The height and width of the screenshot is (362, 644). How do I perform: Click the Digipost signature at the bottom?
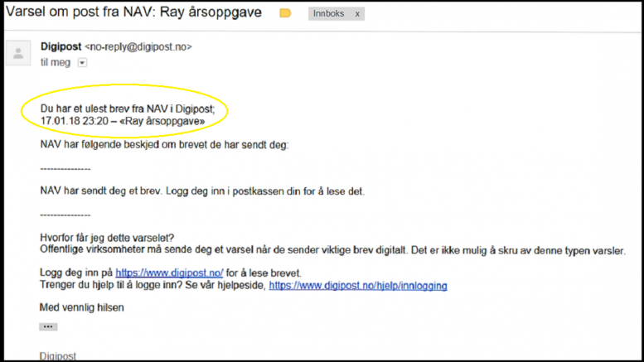click(x=58, y=356)
